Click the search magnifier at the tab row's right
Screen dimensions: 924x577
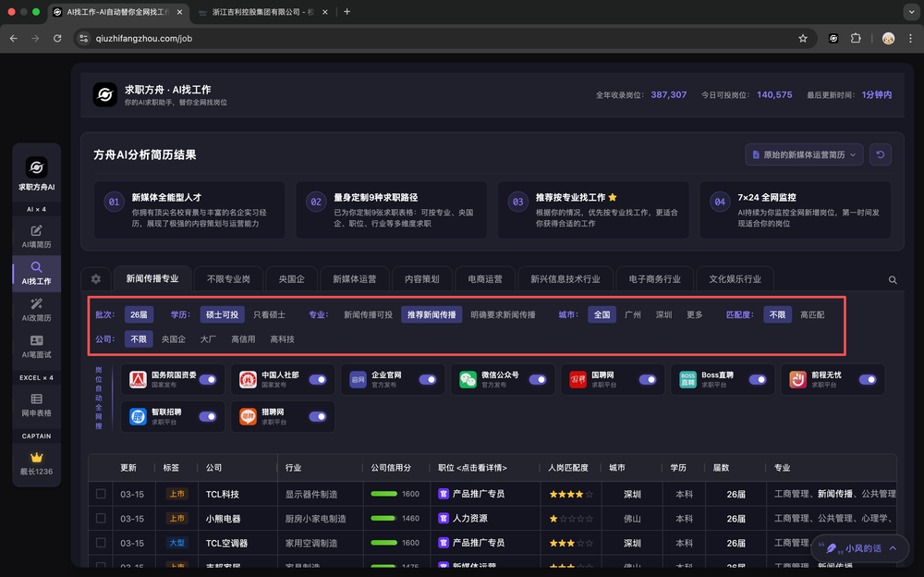(x=893, y=279)
